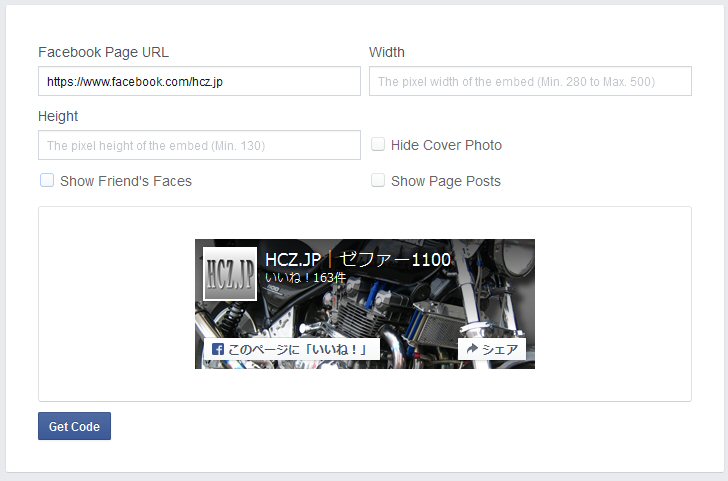Click the HCZ.JP ゼファー1100 page title link
The image size is (728, 481).
point(358,260)
